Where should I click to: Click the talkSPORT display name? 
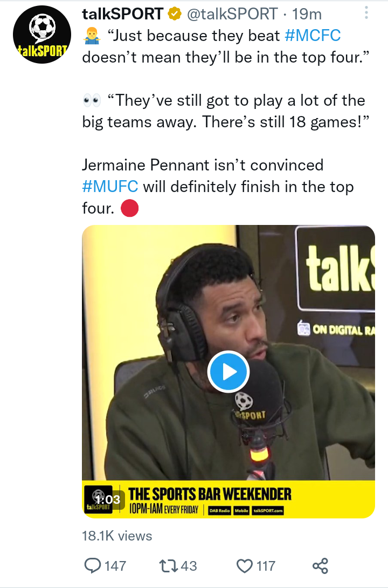click(x=123, y=14)
